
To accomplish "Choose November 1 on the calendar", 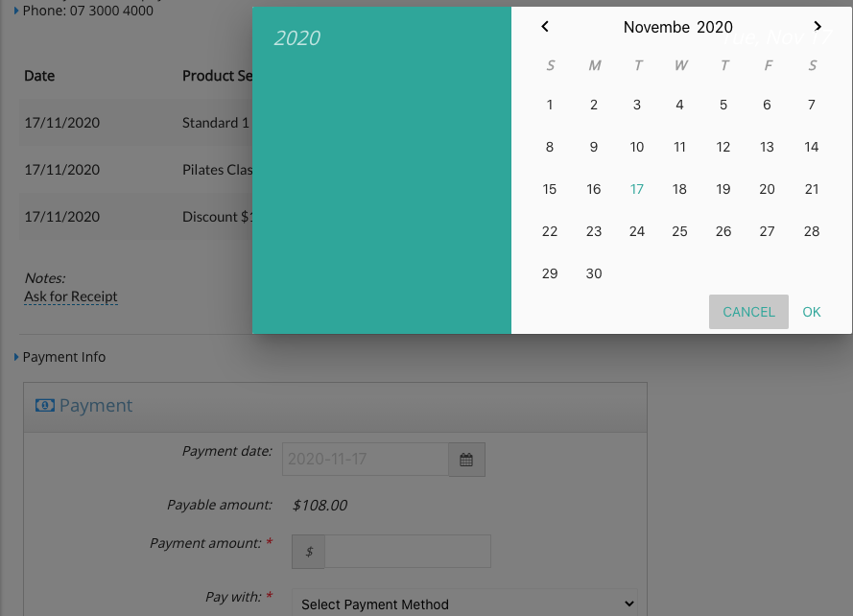I will (x=550, y=105).
